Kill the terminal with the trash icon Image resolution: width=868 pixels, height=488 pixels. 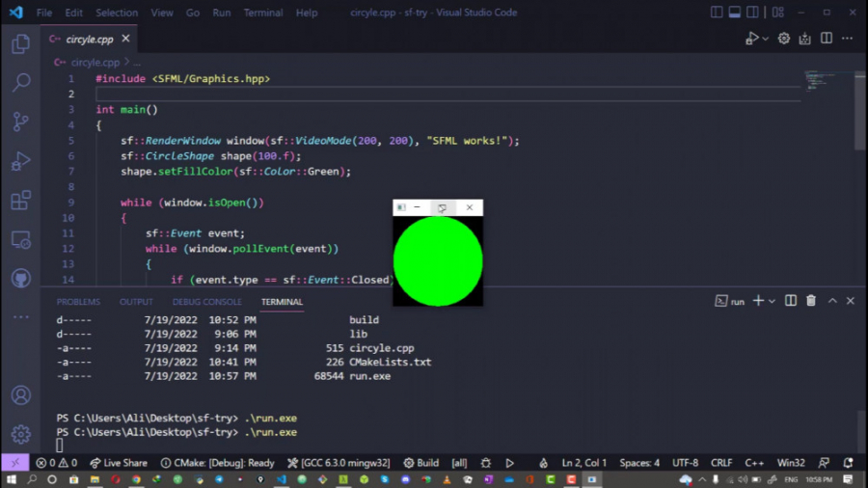click(811, 301)
